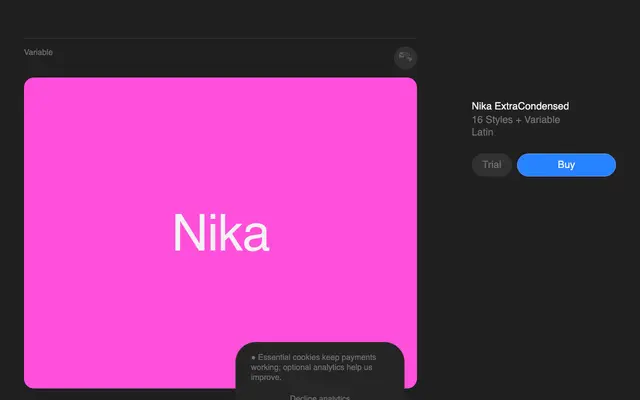This screenshot has width=640, height=400.
Task: Click the round icon button above the preview
Action: point(405,58)
